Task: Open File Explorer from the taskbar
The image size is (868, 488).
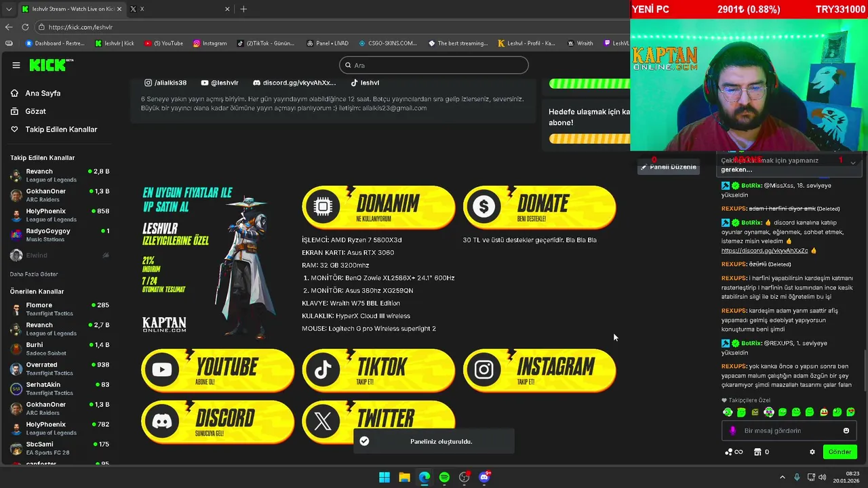Action: (404, 477)
